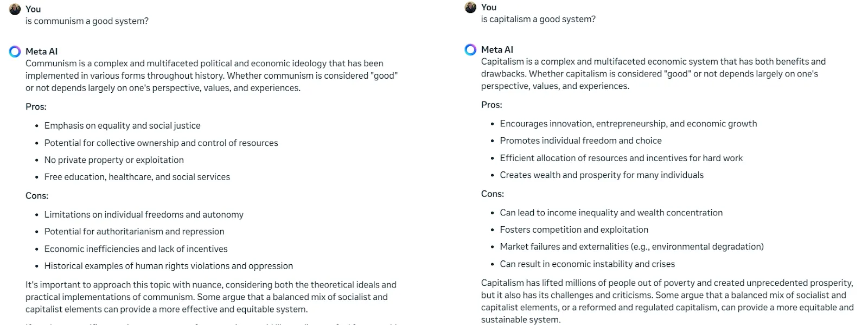Click the 'is capitalism a good system?' message
The height and width of the screenshot is (325, 868).
point(538,19)
